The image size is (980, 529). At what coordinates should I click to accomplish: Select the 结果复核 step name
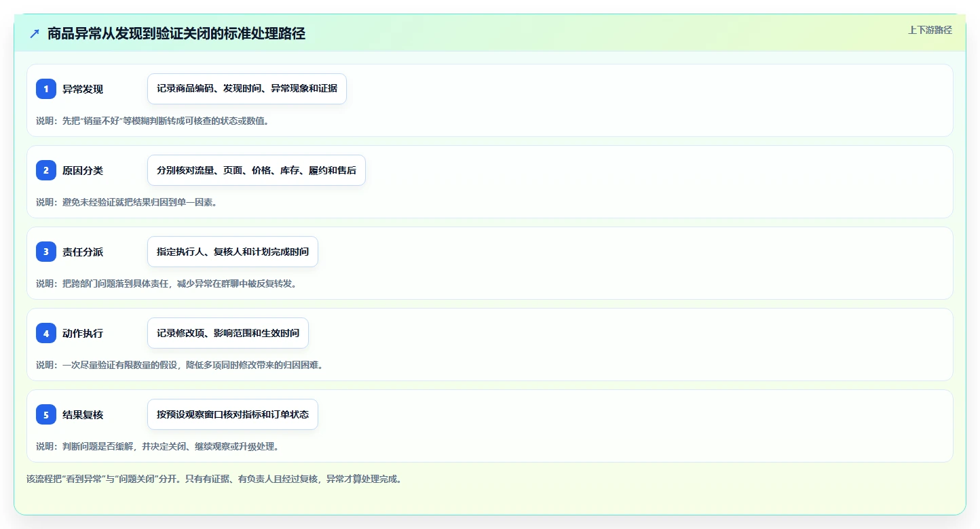(x=83, y=414)
